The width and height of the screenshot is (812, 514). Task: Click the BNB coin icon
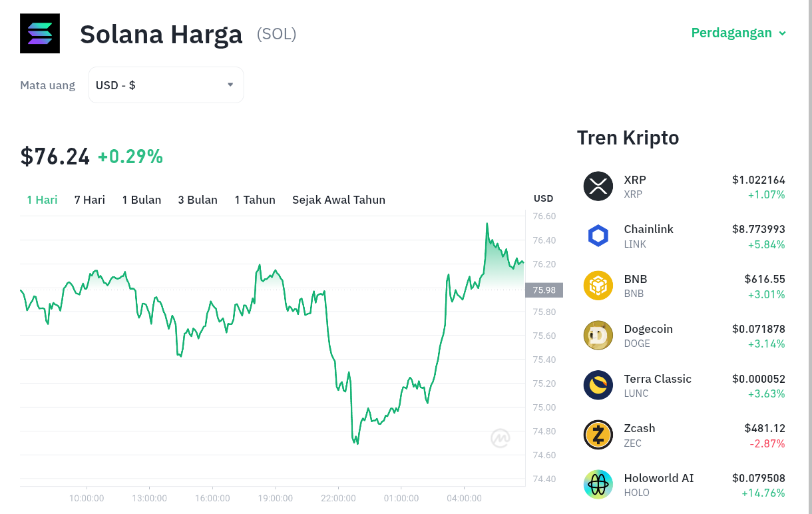(598, 286)
